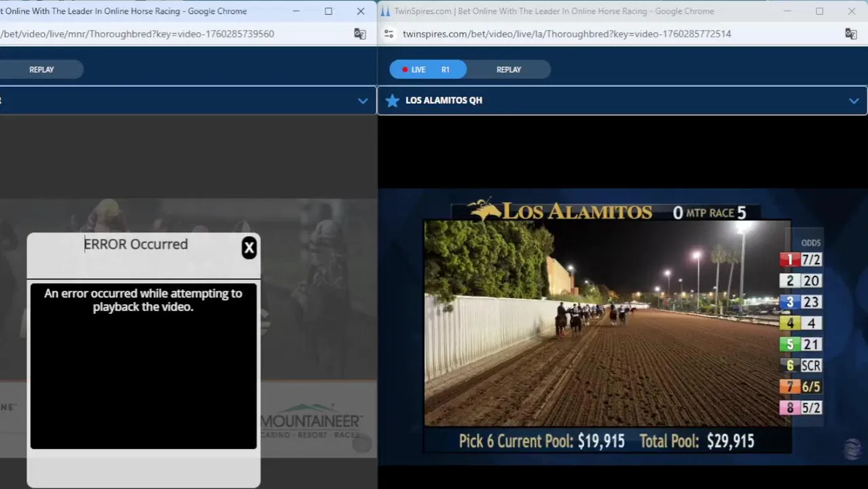Click odds row for horse 5 at 21
This screenshot has width=868, height=489.
pyautogui.click(x=801, y=344)
